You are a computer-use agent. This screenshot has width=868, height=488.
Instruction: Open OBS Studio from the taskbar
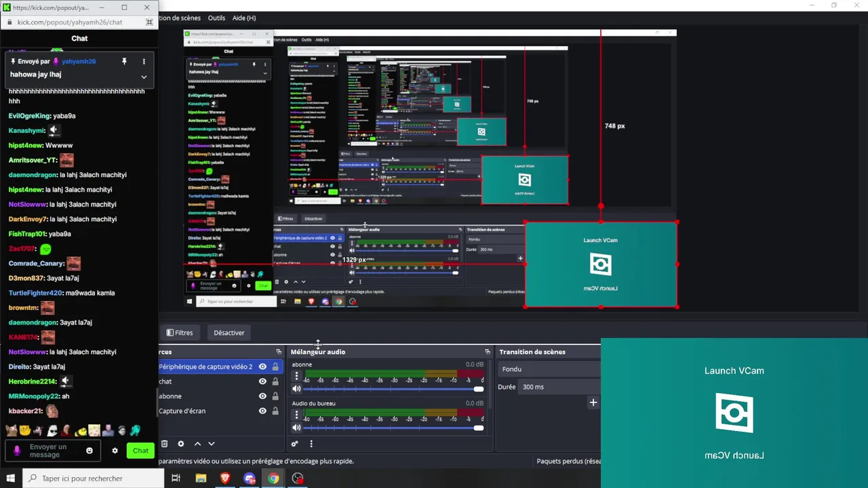298,479
